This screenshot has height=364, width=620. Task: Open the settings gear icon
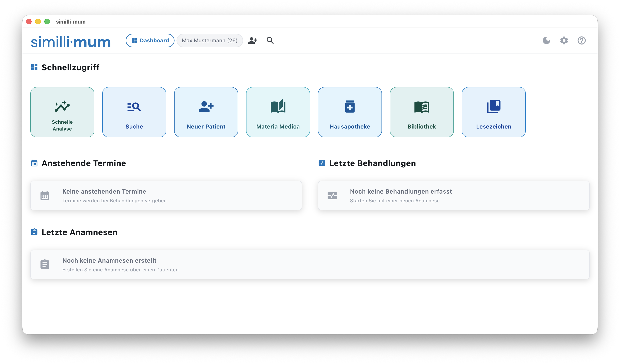point(564,41)
